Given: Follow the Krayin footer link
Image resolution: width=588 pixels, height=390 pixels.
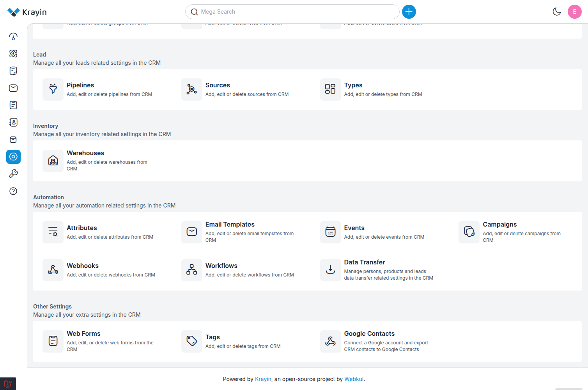Looking at the screenshot, I should click(263, 379).
